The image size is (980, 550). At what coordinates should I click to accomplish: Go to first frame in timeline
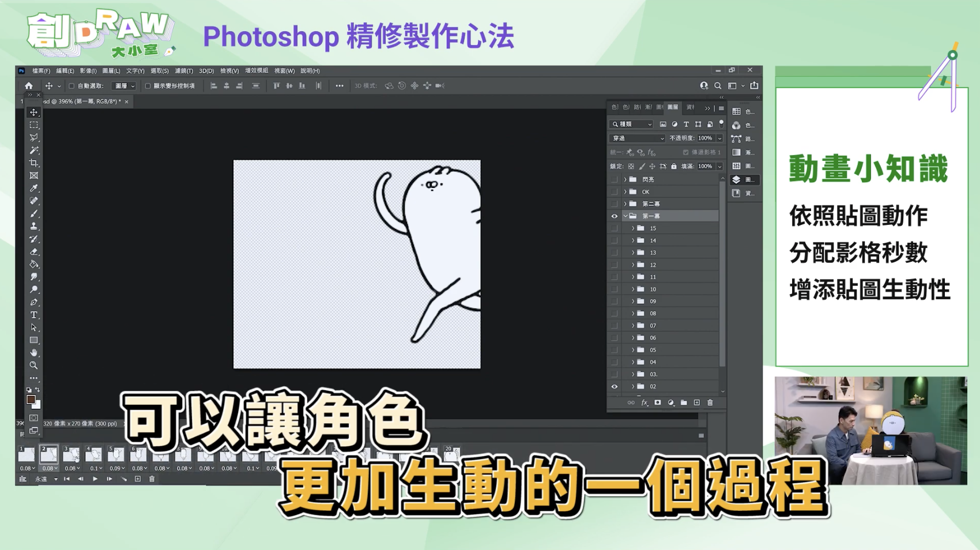(67, 479)
